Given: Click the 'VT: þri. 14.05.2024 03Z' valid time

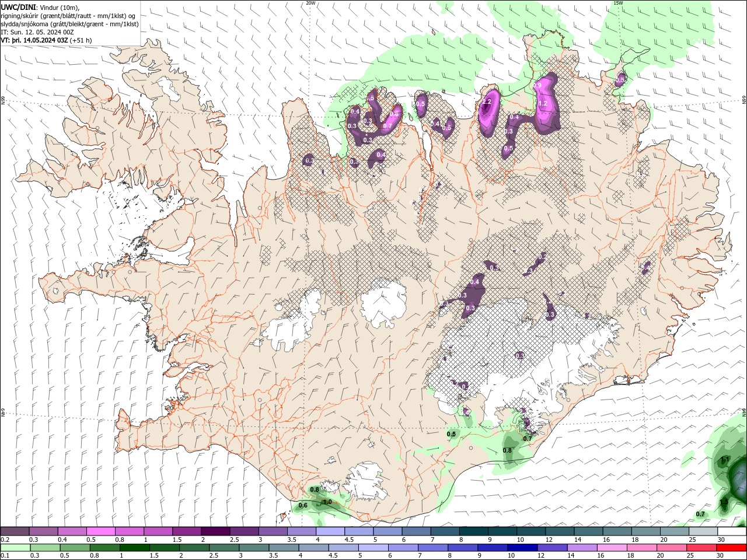Looking at the screenshot, I should click(x=34, y=40).
